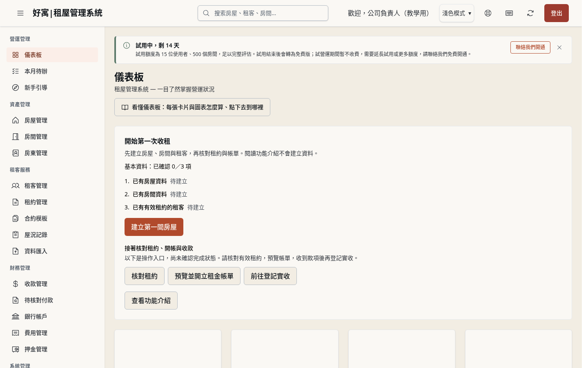Open the 淺色模式 theme dropdown
Viewport: 588px width, 368px height.
coord(457,13)
